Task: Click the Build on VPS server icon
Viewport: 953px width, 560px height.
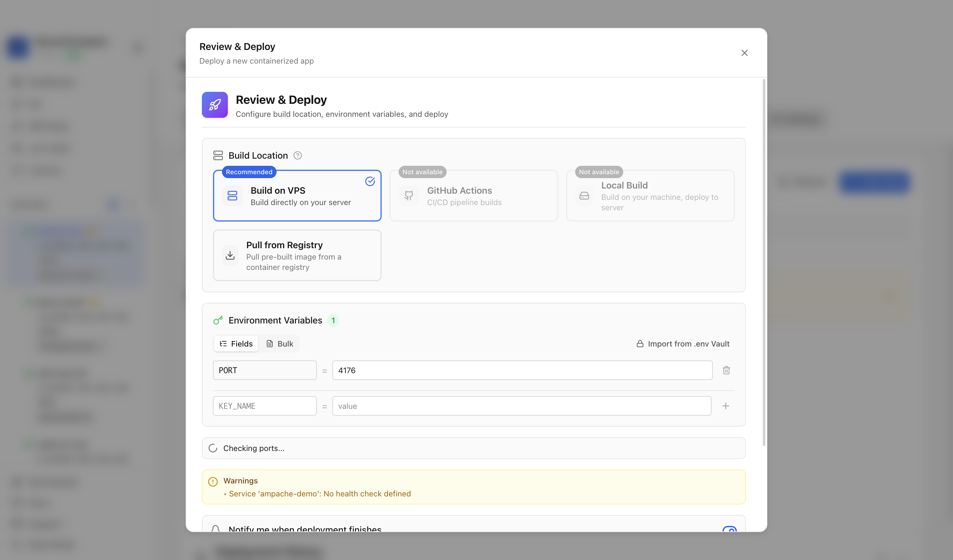Action: (232, 196)
